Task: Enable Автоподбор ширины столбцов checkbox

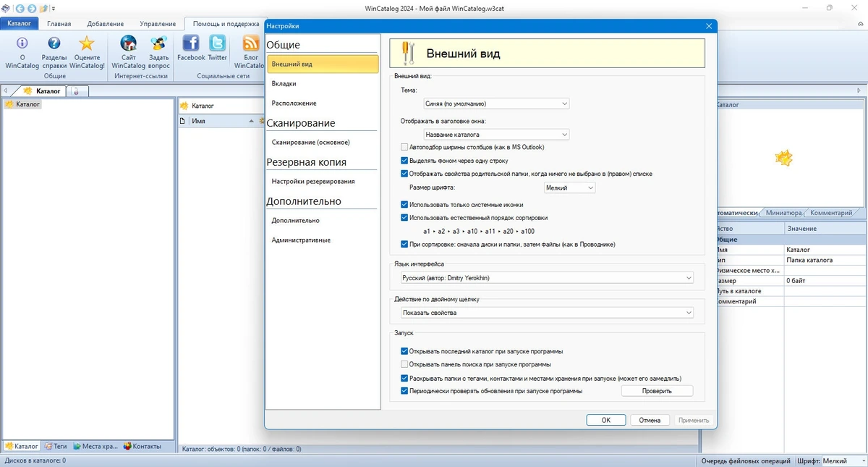Action: (404, 147)
